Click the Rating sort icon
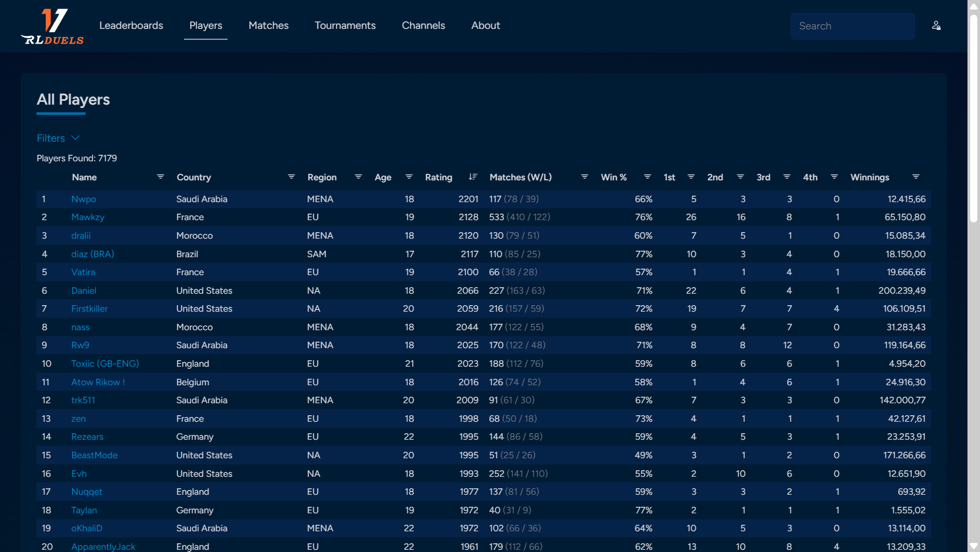 click(473, 177)
